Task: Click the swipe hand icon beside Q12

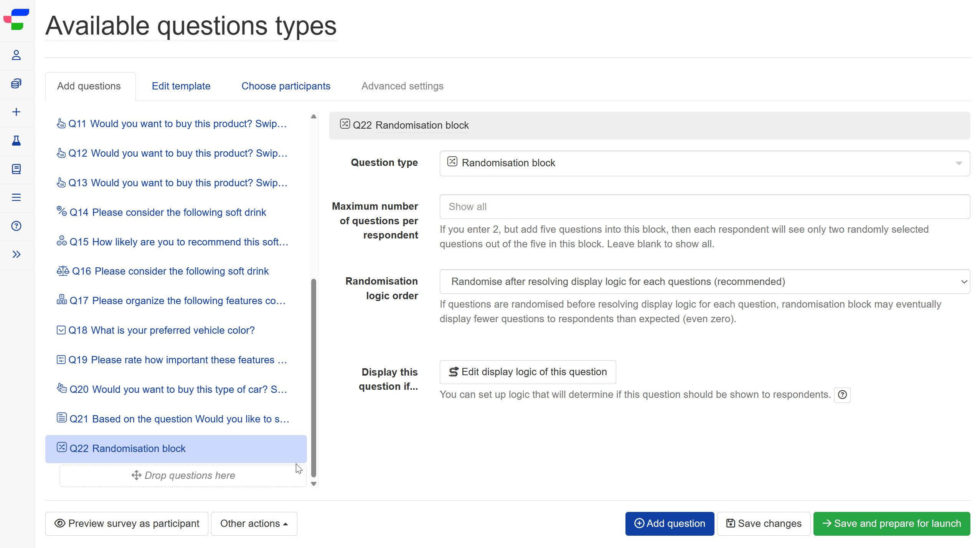Action: [61, 153]
